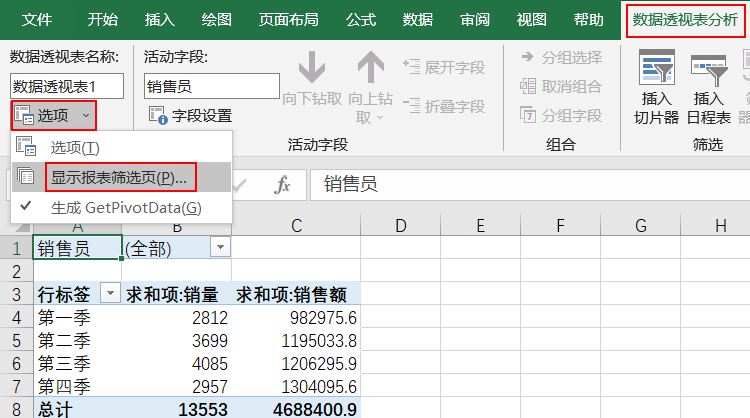Screen dimensions: 750x418
Task: Expand the 选项 dropdown button
Action: [x=54, y=115]
